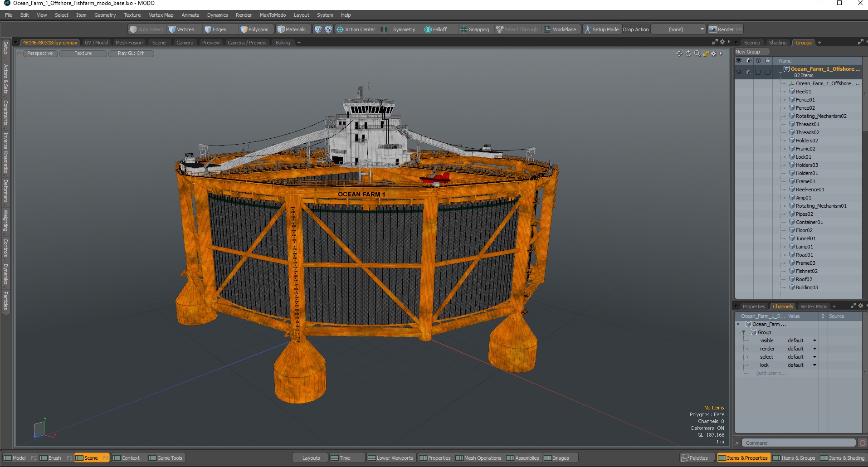868x467 pixels.
Task: Click the New Group button
Action: click(x=752, y=52)
